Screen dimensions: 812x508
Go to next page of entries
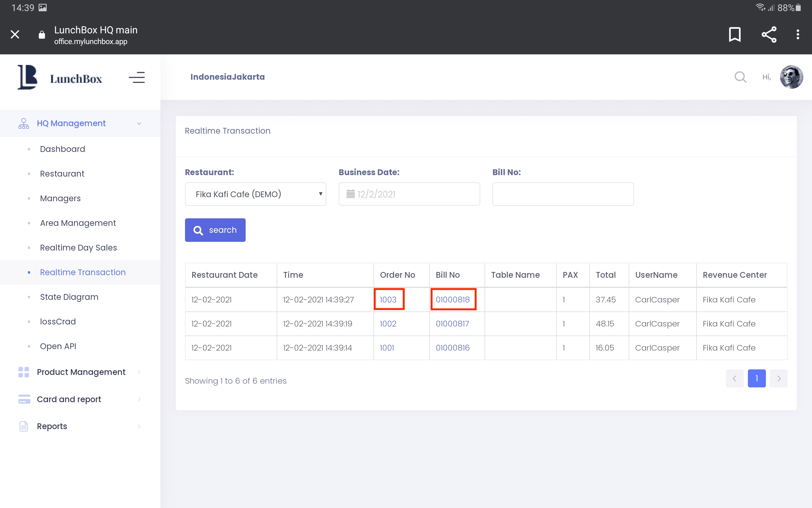(778, 379)
